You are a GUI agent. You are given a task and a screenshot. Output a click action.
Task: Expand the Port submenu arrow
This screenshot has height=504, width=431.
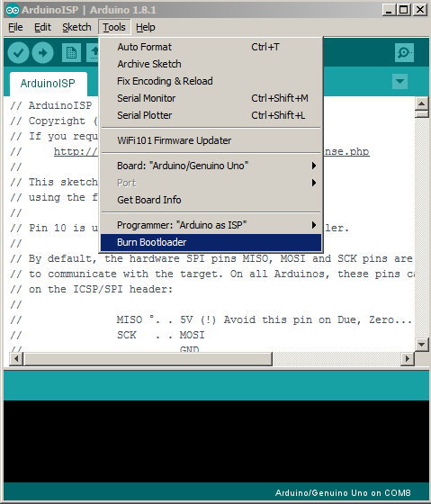314,183
